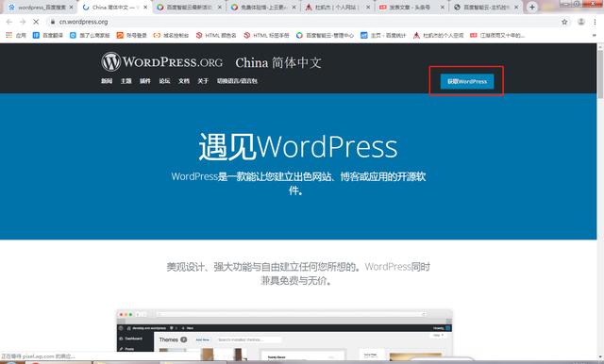
Task: Click the site lock icon in address bar
Action: tap(53, 22)
